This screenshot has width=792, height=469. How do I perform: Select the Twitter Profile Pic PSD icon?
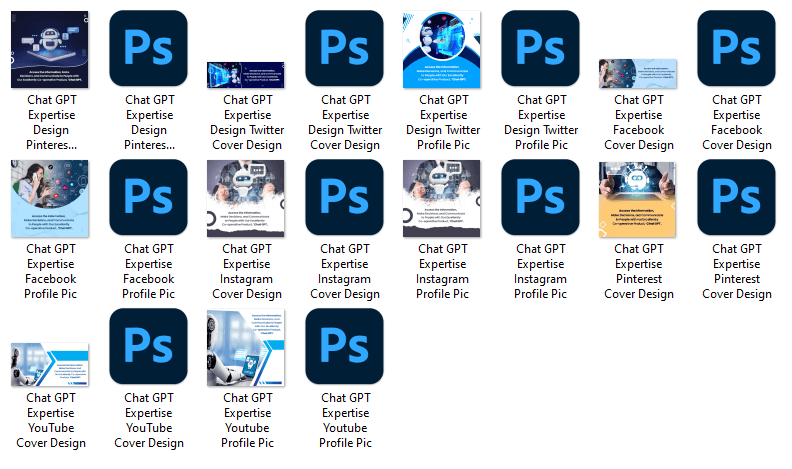pos(540,50)
